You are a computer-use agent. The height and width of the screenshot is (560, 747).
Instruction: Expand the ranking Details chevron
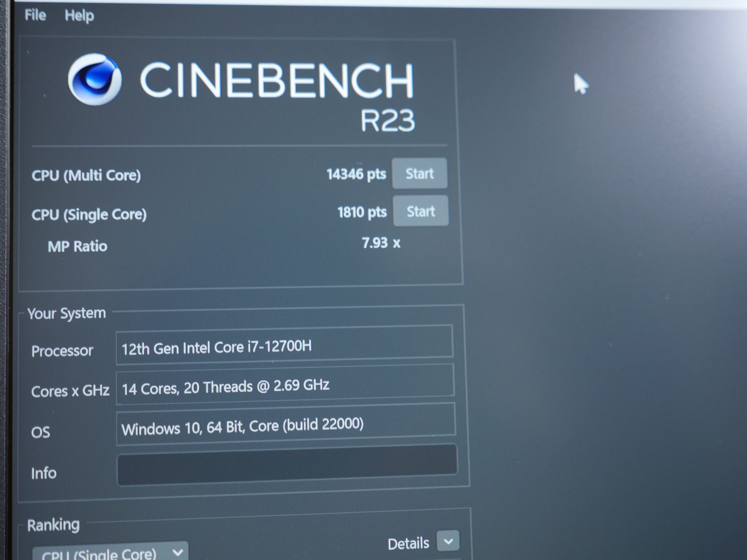[x=448, y=541]
